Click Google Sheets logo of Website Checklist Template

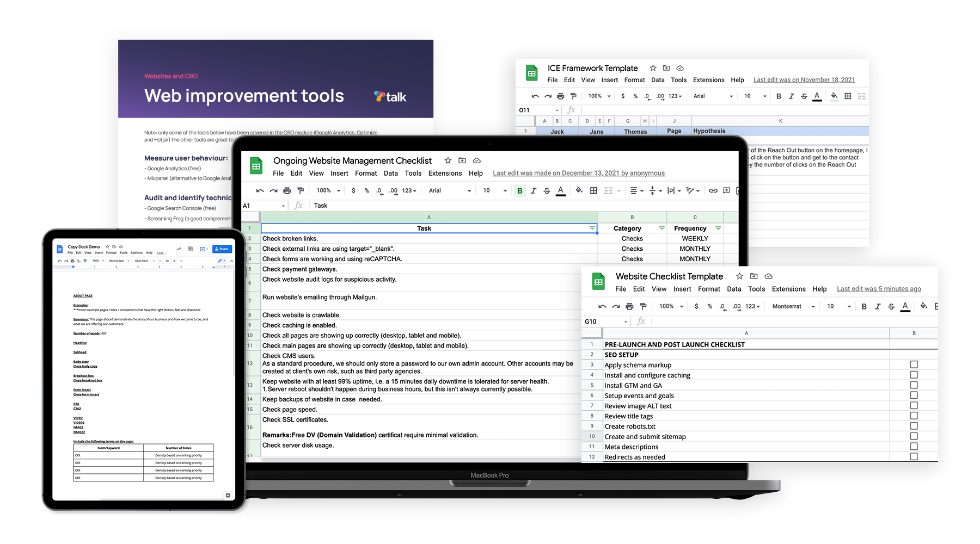598,282
